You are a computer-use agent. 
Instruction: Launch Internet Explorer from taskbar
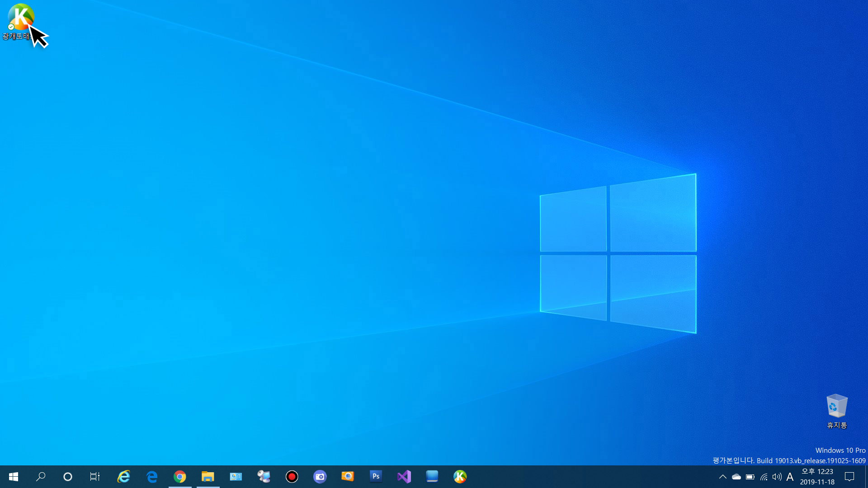[x=123, y=477]
